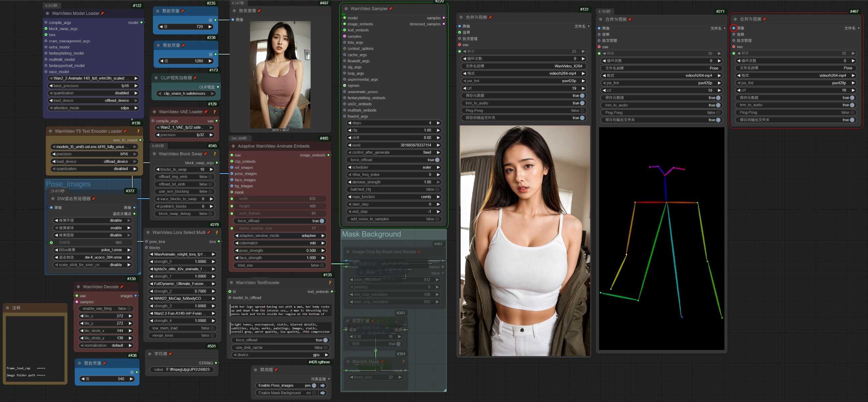Go to Pose_images group via arrow icon
Image resolution: width=868 pixels, height=402 pixels.
click(x=322, y=386)
